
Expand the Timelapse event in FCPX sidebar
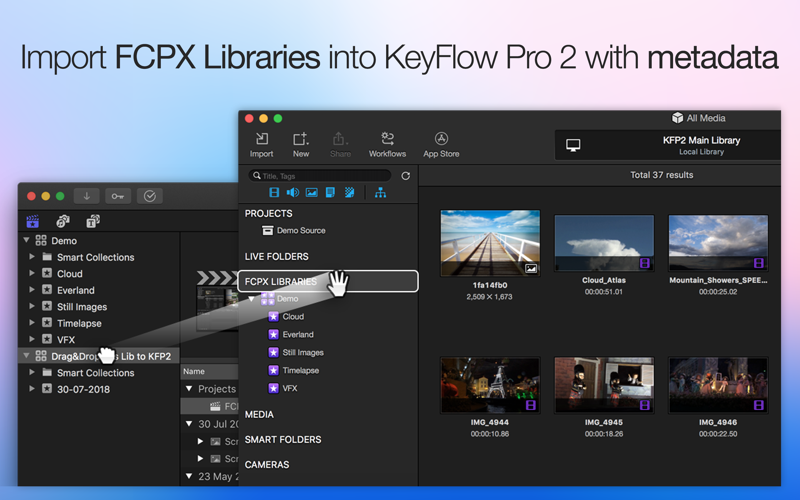(x=32, y=322)
